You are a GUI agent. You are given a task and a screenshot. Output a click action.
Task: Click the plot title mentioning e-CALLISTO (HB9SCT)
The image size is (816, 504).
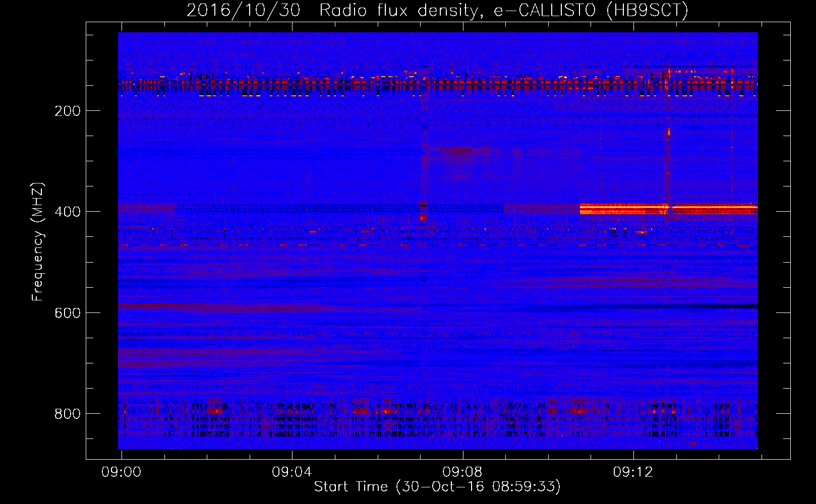tap(437, 10)
